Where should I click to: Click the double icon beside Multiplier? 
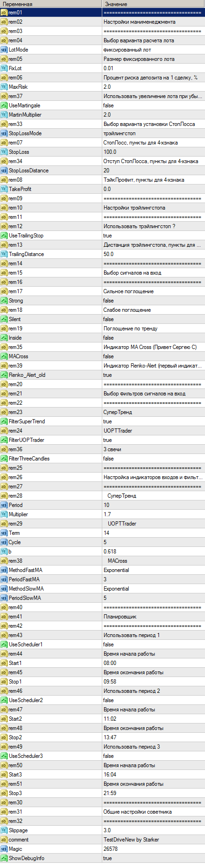4,514
